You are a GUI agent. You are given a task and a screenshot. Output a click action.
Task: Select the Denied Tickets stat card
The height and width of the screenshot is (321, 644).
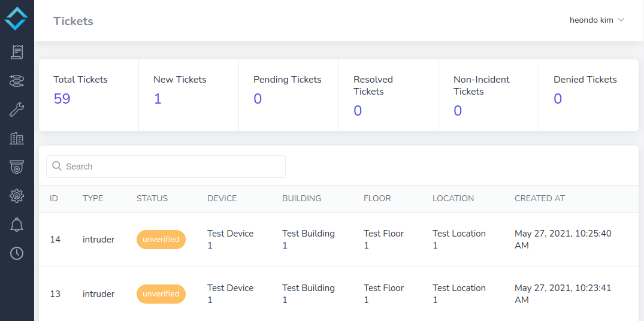point(588,95)
